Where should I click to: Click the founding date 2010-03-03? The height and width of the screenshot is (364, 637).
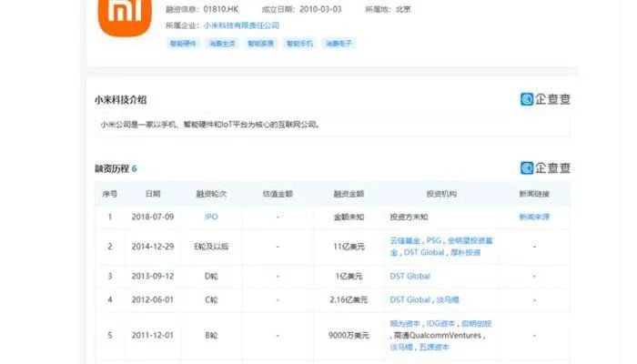(x=320, y=9)
